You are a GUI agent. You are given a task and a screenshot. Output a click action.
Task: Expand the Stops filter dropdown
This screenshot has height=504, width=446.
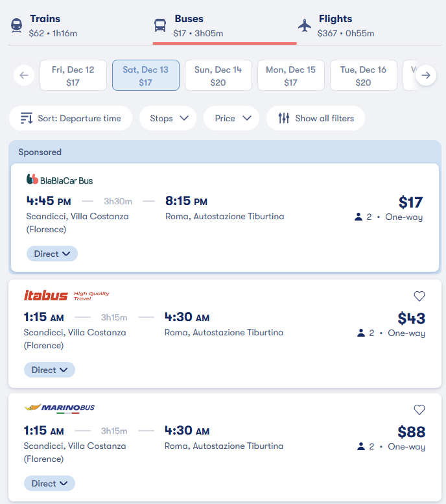[168, 118]
